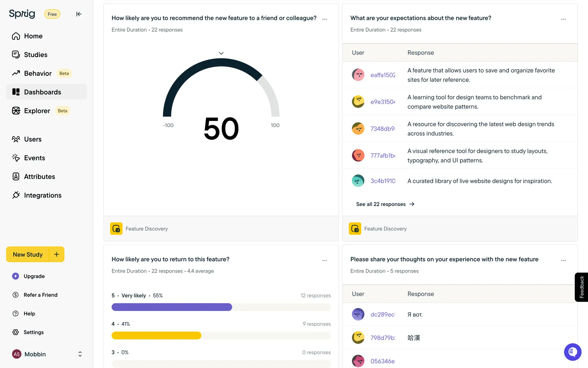Navigate to Explorer beta page
The width and height of the screenshot is (588, 368).
[x=37, y=111]
